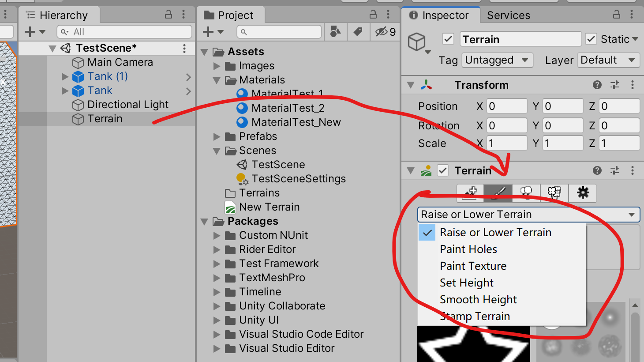Click the Hierarchy tab

pos(59,15)
